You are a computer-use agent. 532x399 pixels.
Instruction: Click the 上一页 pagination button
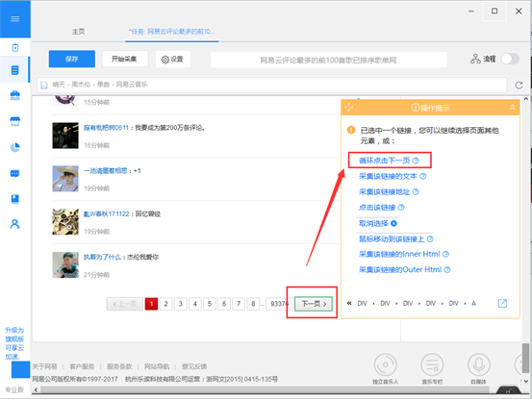click(x=124, y=304)
